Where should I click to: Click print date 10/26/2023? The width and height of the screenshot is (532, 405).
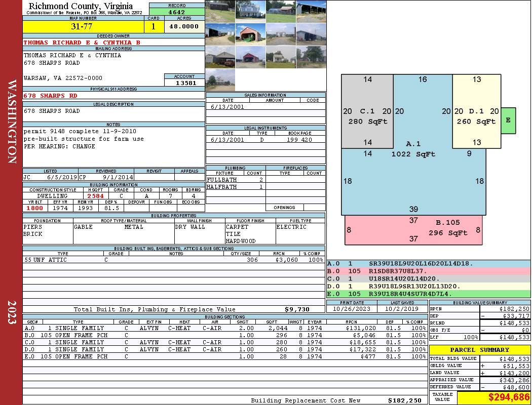tap(352, 309)
